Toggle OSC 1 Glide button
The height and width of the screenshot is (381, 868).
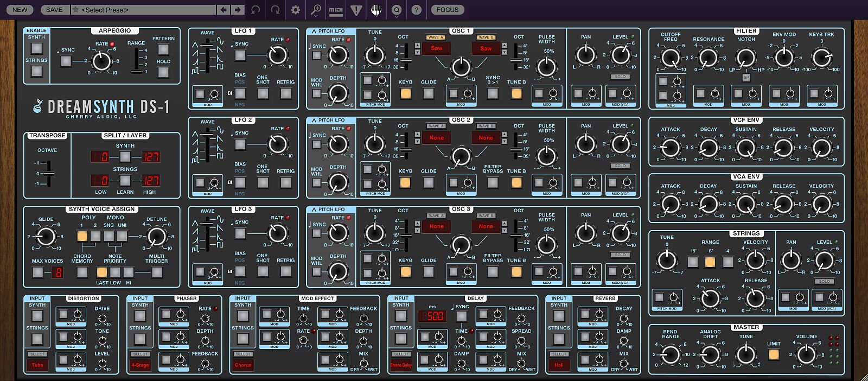[429, 93]
